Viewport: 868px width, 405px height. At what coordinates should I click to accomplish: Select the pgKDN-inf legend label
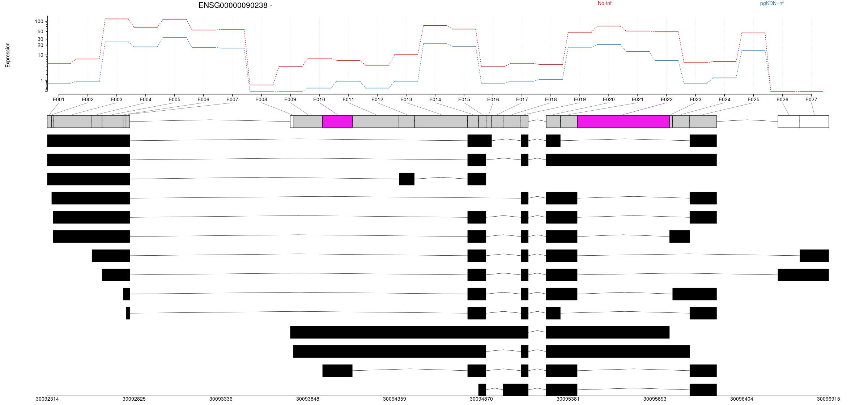click(772, 3)
